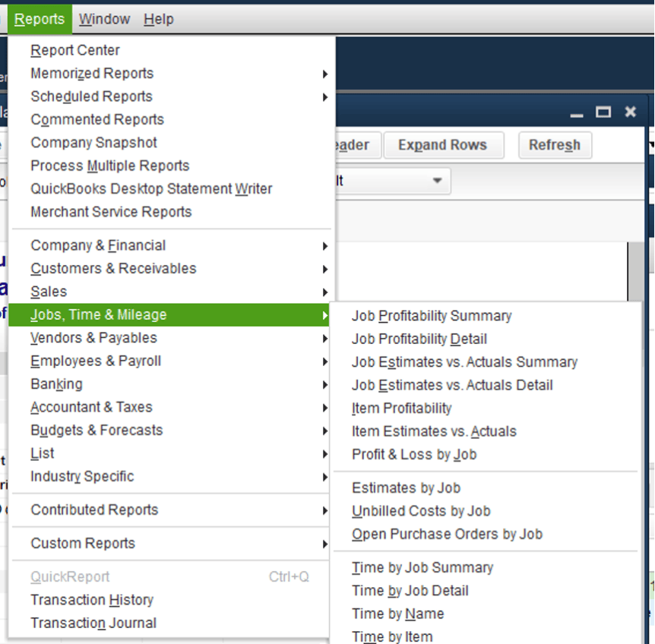Open the Transaction Journal
The image size is (655, 644).
(x=93, y=623)
